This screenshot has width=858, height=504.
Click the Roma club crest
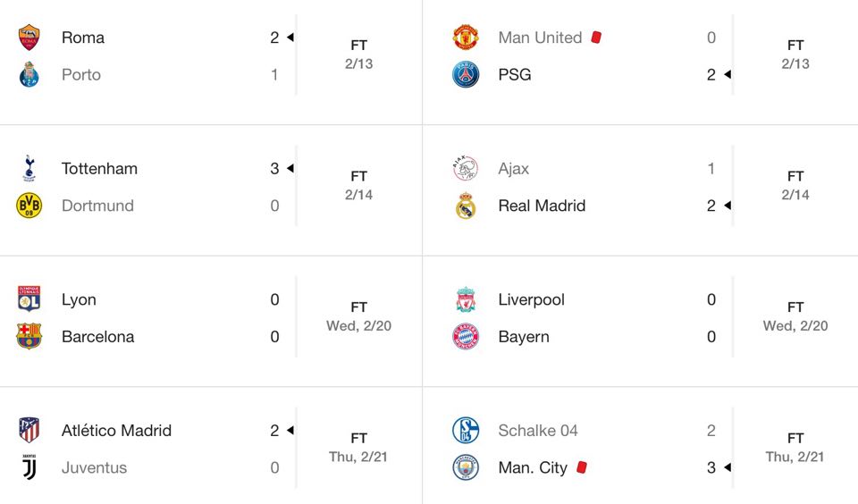tap(29, 38)
